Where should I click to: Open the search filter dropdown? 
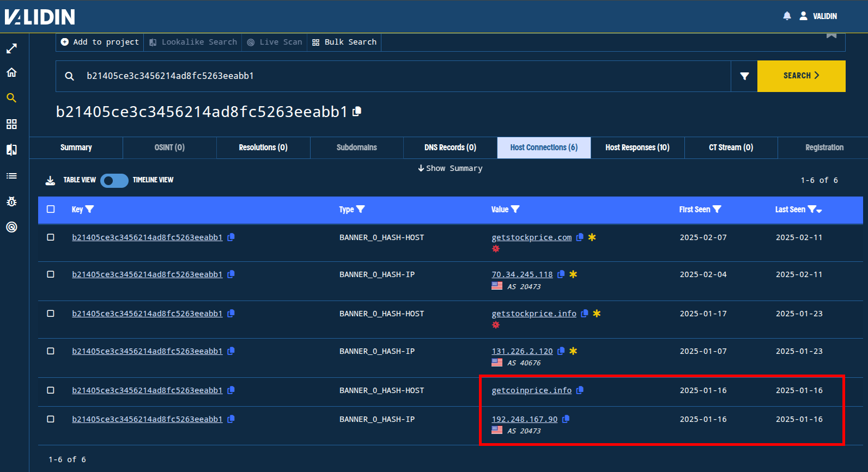(x=744, y=76)
